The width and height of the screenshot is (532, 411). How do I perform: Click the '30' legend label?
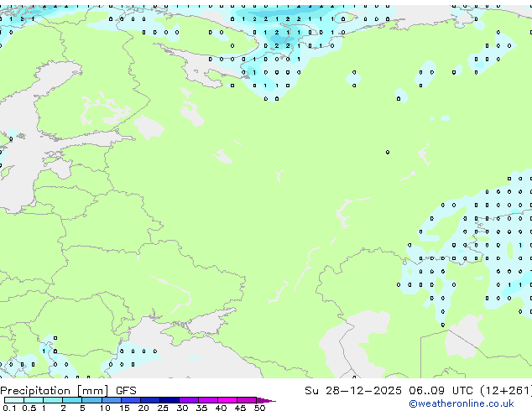click(183, 408)
